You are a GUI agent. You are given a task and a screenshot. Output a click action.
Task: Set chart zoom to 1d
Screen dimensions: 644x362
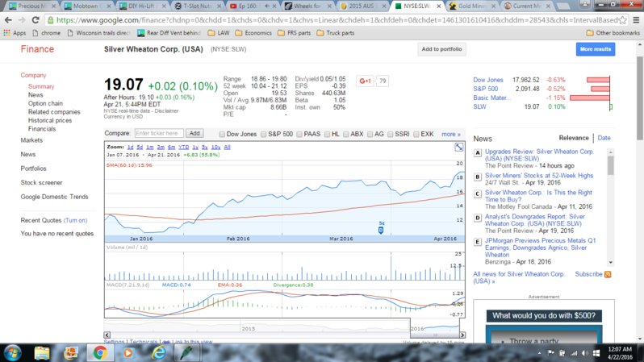tap(130, 147)
